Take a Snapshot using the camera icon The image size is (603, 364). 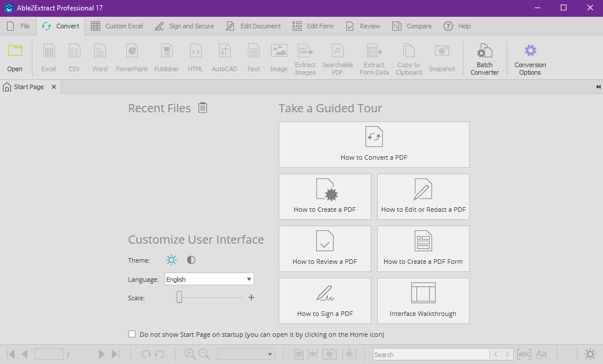pos(442,58)
